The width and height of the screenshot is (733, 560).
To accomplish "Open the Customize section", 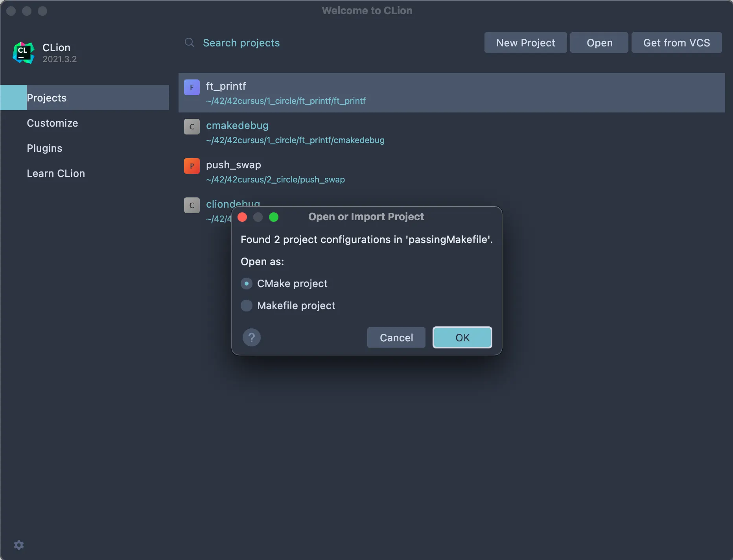I will point(85,123).
